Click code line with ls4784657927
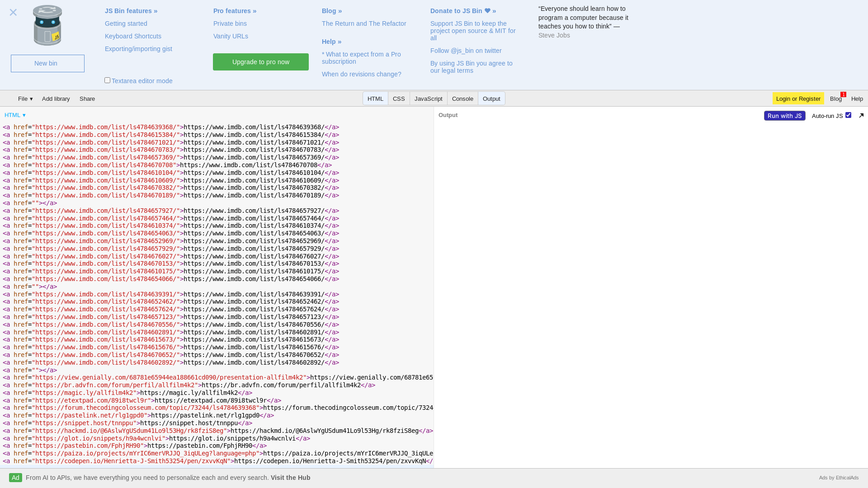The image size is (868, 488). 171,211
